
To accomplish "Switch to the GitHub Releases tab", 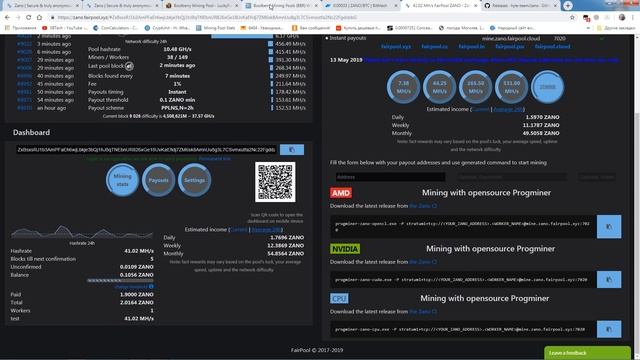I will point(520,6).
